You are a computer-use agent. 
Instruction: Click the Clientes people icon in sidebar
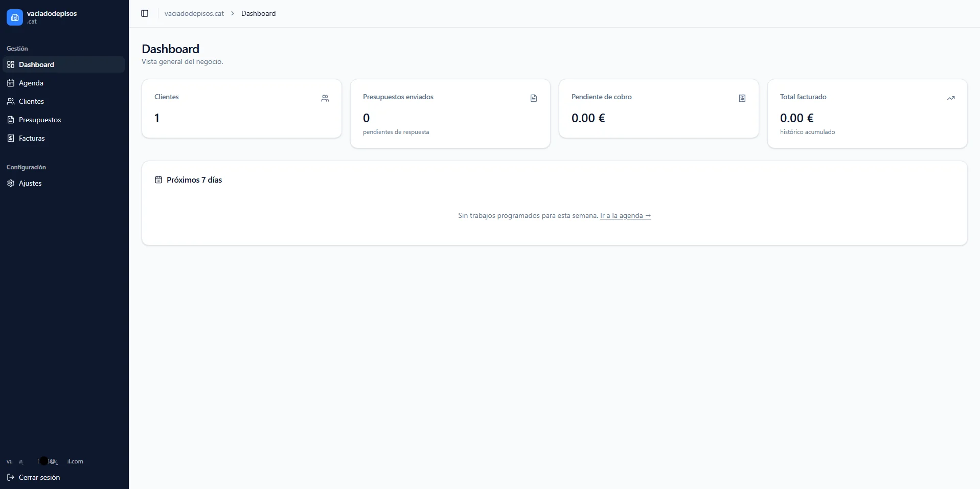coord(11,101)
